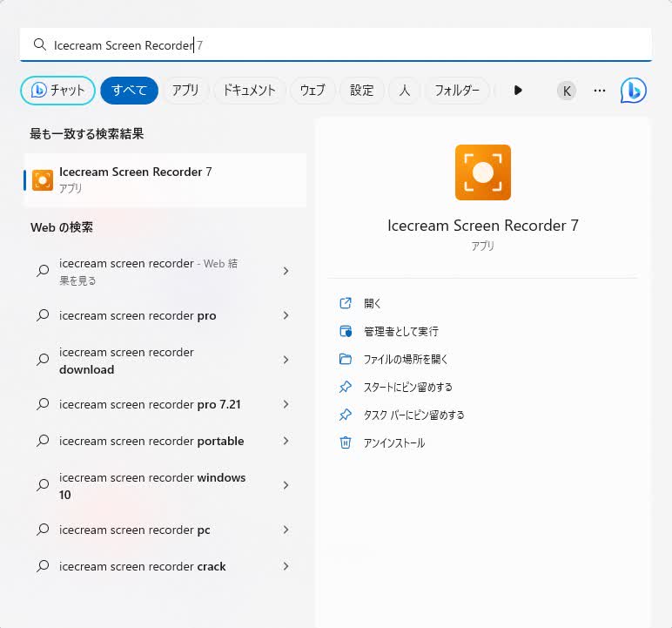Switch to the チャット filter tab
The image size is (672, 628).
[x=57, y=91]
